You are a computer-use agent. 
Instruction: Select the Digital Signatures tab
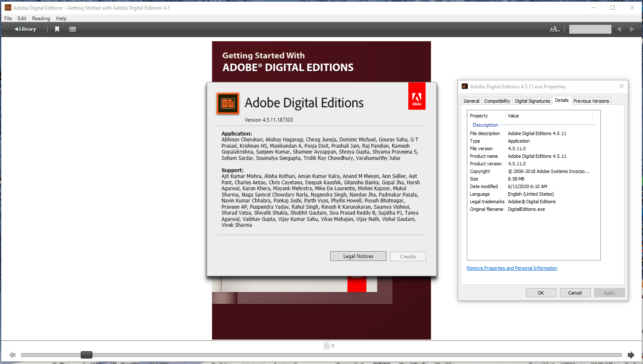tap(532, 101)
